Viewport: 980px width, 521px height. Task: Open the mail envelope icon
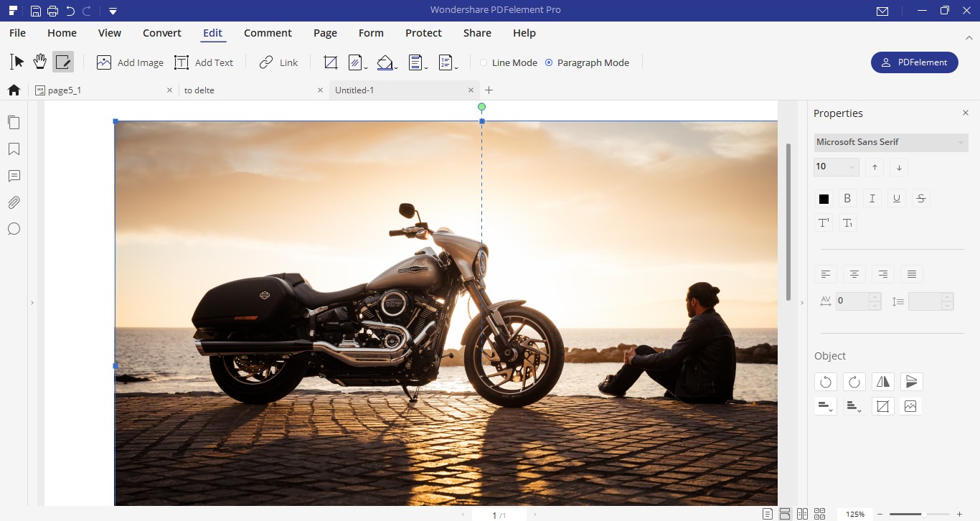click(882, 11)
